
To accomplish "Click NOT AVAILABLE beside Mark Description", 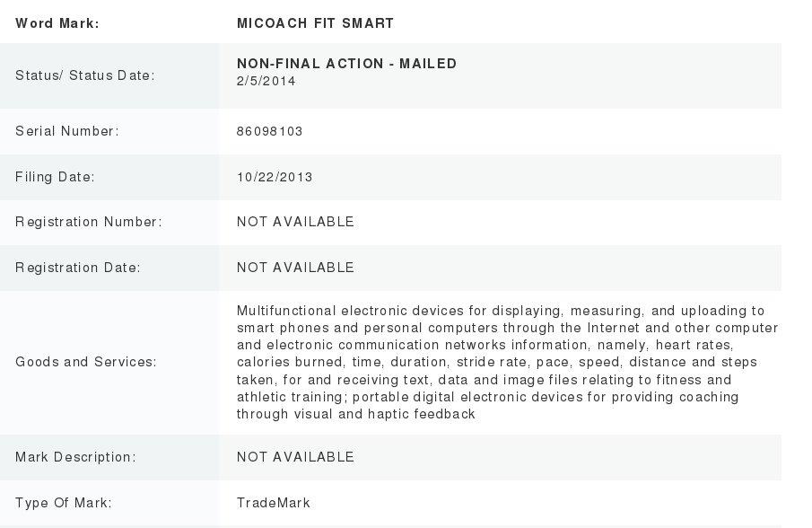I will pyautogui.click(x=295, y=457).
